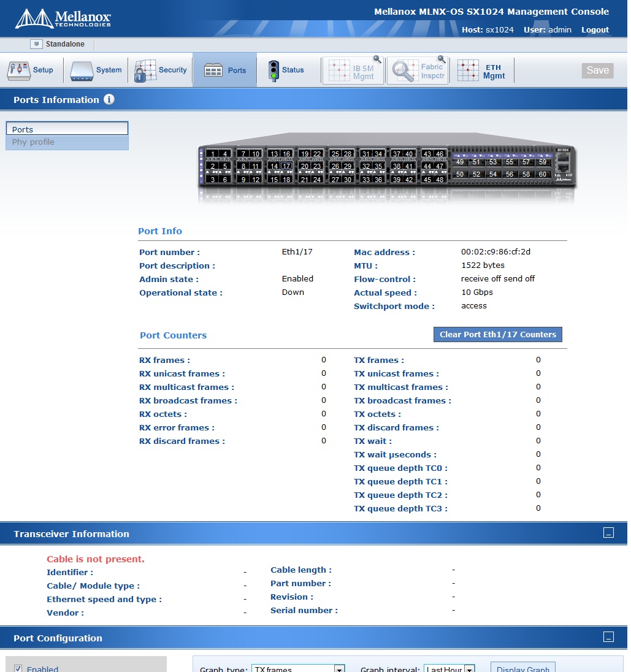The image size is (631, 672).
Task: Click the Standalone monitor icon
Action: coord(36,44)
